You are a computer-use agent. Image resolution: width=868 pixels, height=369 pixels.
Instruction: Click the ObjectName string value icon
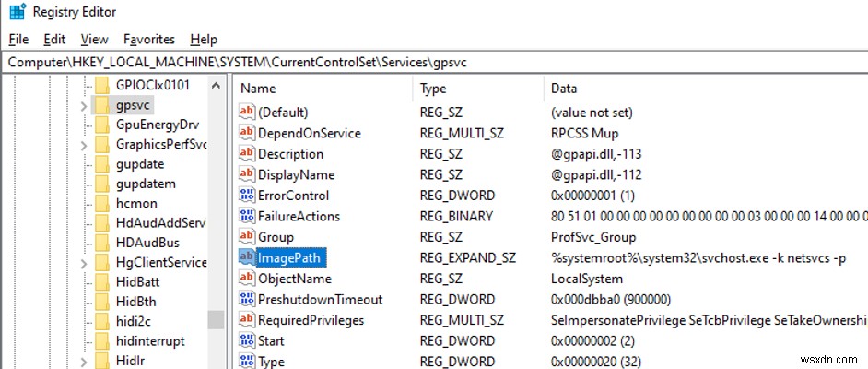[247, 279]
